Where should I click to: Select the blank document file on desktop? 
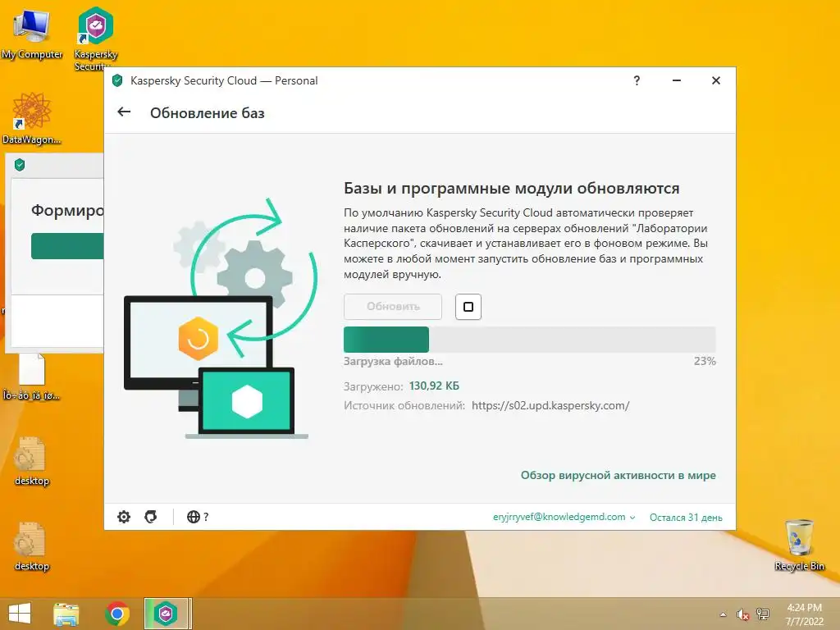tap(32, 377)
